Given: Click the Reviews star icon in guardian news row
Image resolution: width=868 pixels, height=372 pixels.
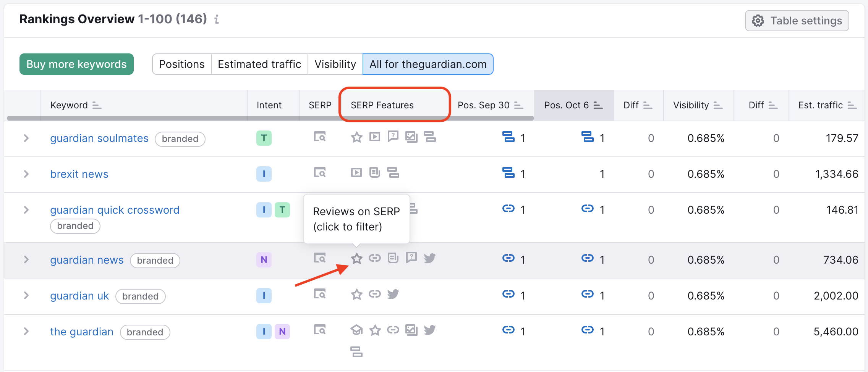Looking at the screenshot, I should pyautogui.click(x=356, y=258).
